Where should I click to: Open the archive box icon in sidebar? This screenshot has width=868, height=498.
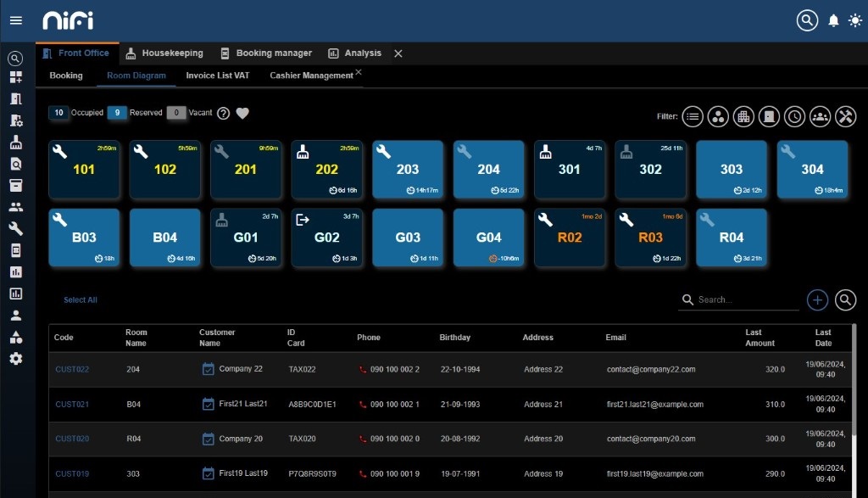click(15, 186)
